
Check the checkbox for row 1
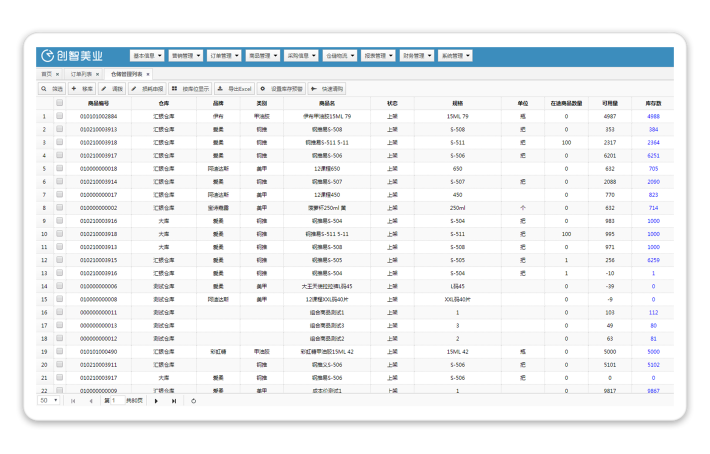coord(60,116)
